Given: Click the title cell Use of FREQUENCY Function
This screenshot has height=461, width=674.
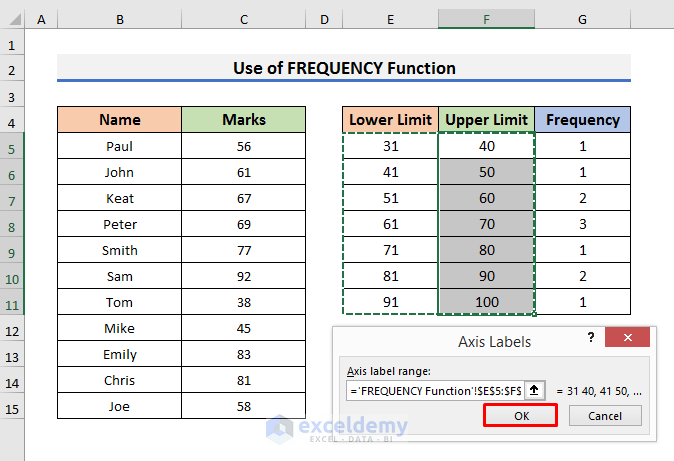Looking at the screenshot, I should [343, 68].
